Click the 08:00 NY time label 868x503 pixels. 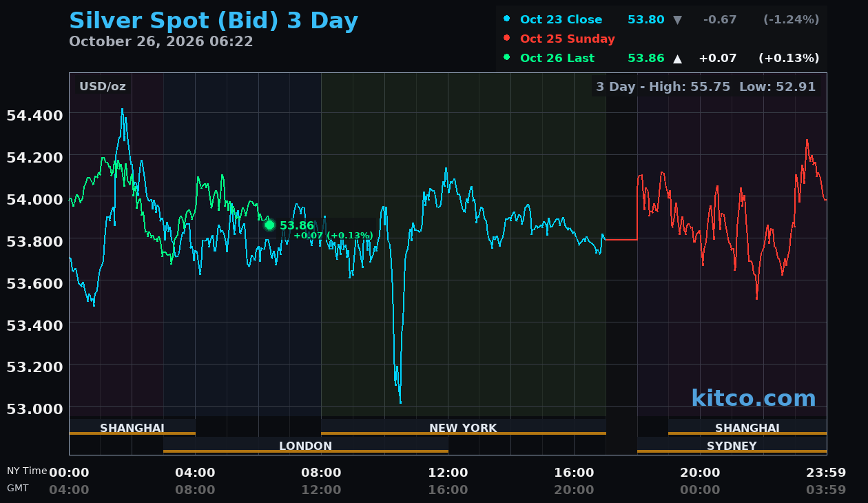(321, 473)
